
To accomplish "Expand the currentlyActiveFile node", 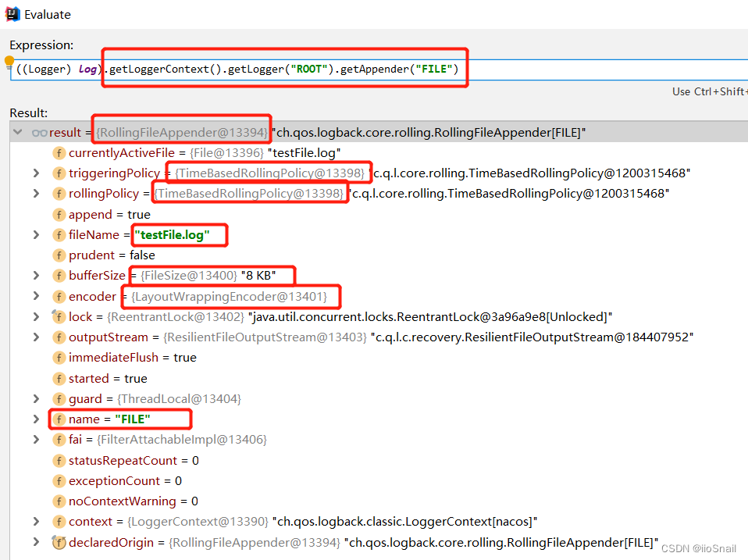I will pos(36,152).
